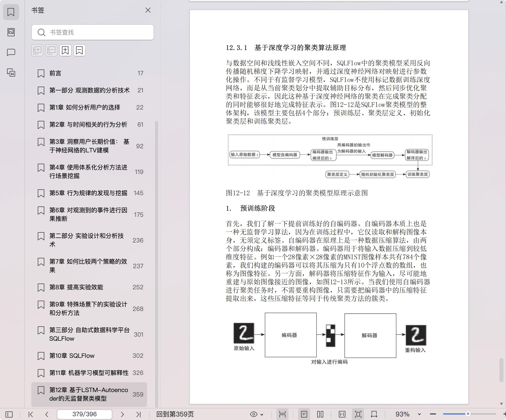506x420 pixels.
Task: Open the document conversion sidebar icon
Action: (x=11, y=73)
